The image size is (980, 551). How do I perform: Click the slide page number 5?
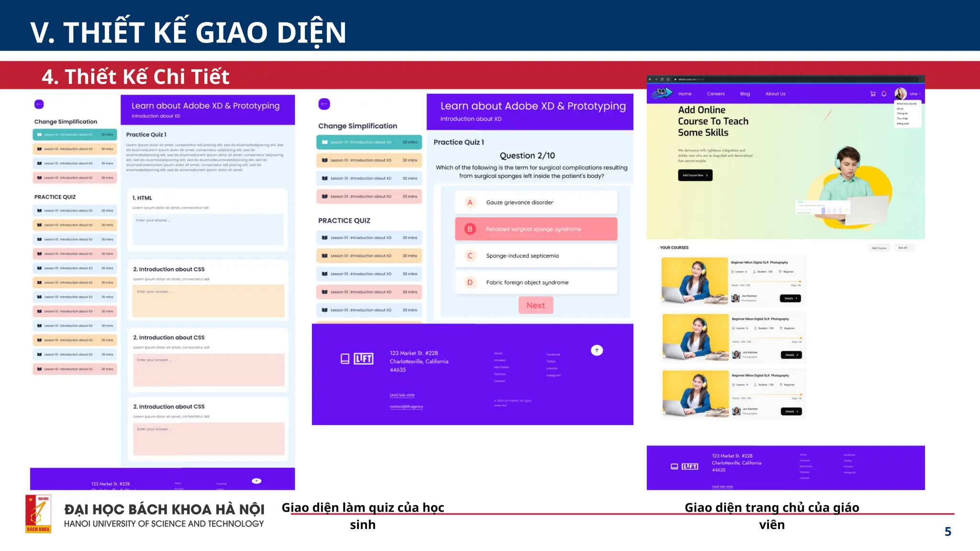(947, 531)
